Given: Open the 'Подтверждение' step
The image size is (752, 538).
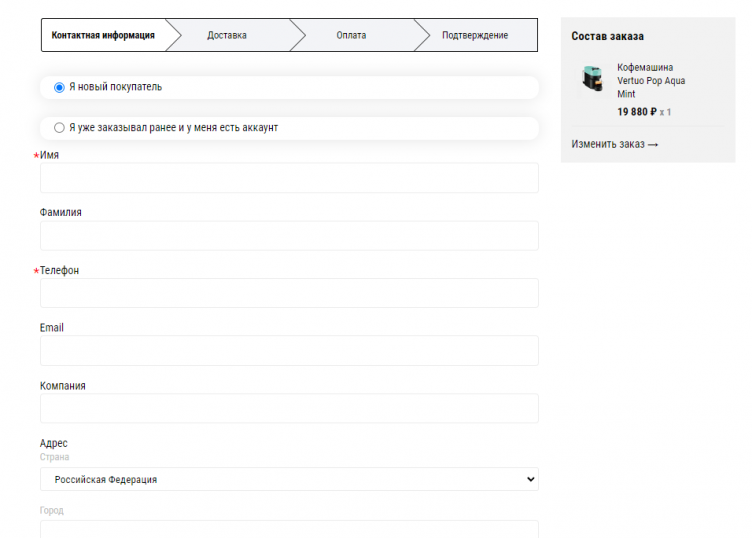Looking at the screenshot, I should 475,35.
